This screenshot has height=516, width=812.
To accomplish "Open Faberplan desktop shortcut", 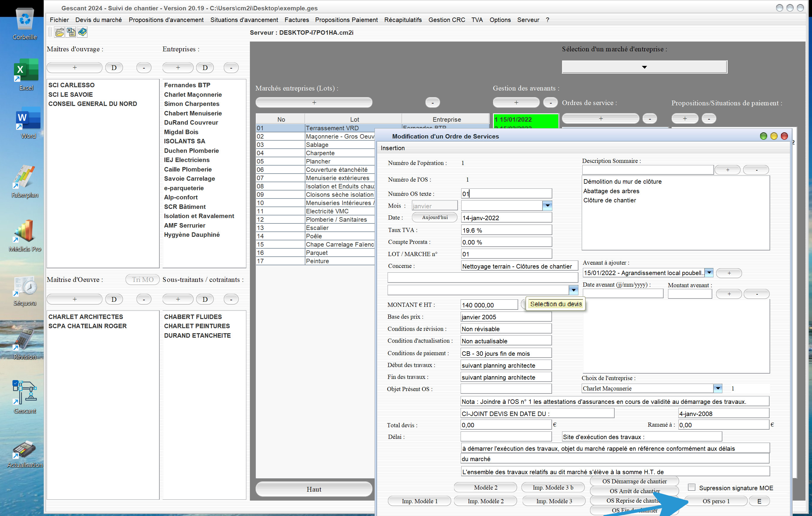I will (x=25, y=181).
